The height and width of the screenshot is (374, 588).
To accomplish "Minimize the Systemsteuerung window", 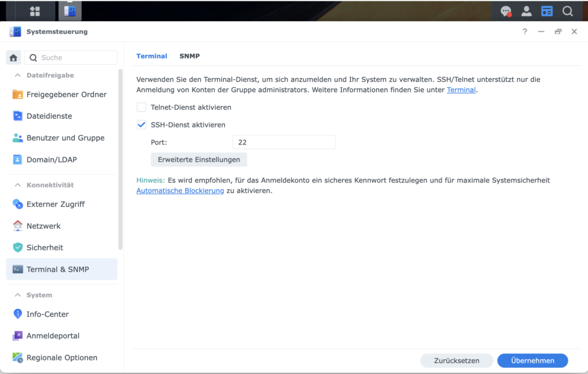I will (541, 32).
